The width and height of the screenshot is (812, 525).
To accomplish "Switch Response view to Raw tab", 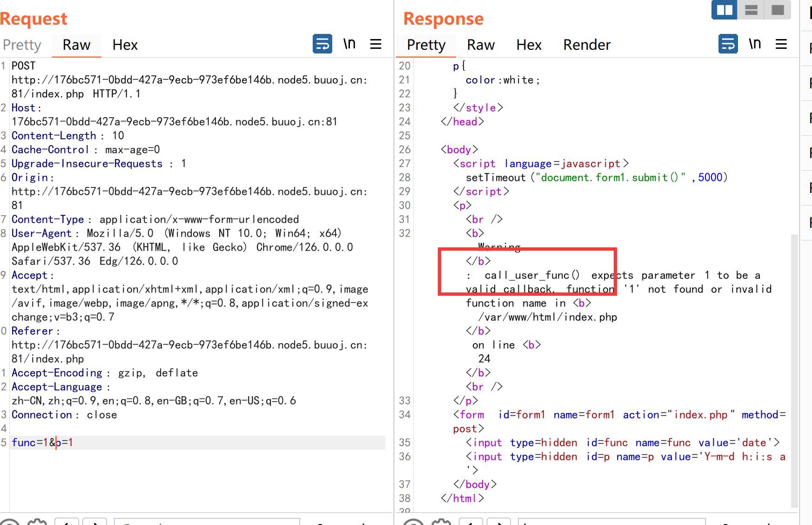I will tap(481, 45).
